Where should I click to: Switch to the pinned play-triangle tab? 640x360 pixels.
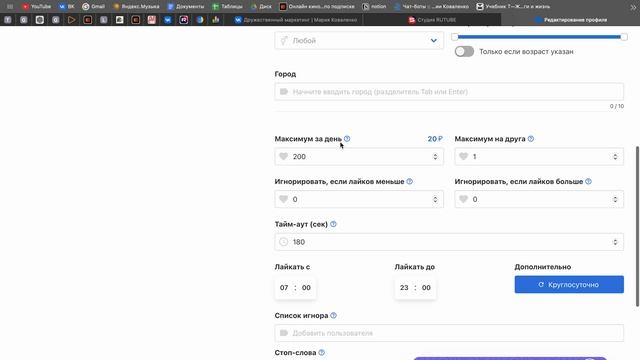71,20
